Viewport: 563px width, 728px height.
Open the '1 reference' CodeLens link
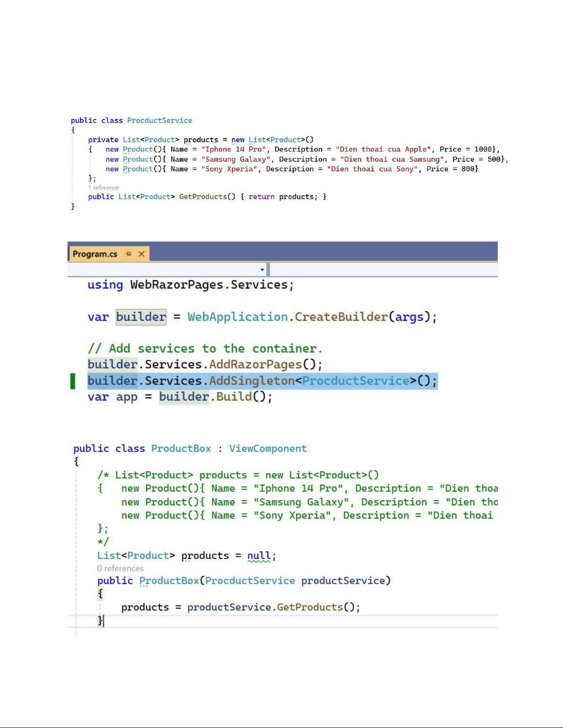click(x=103, y=188)
